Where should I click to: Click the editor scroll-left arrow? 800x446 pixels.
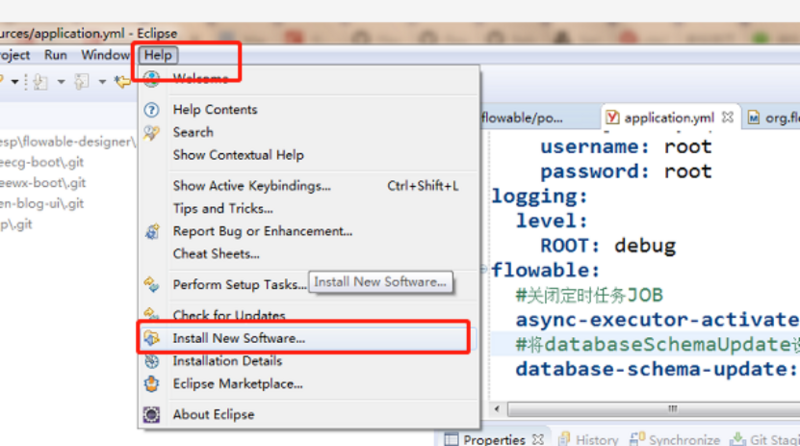click(497, 409)
